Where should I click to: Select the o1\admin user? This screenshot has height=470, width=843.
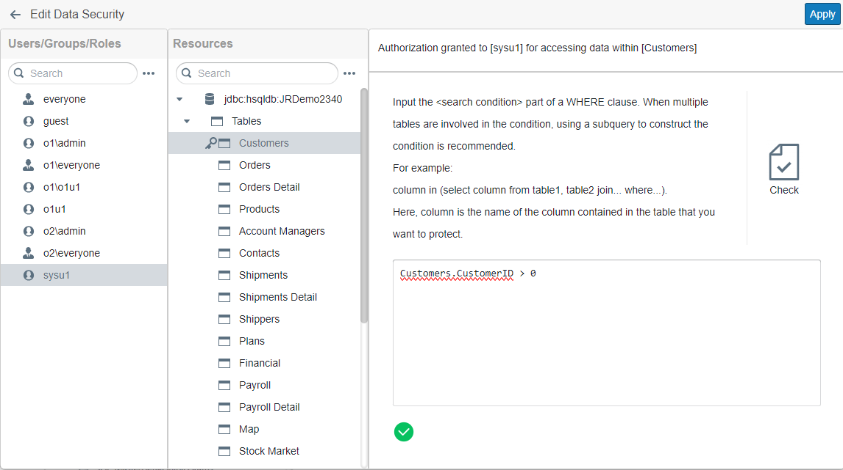click(x=64, y=143)
